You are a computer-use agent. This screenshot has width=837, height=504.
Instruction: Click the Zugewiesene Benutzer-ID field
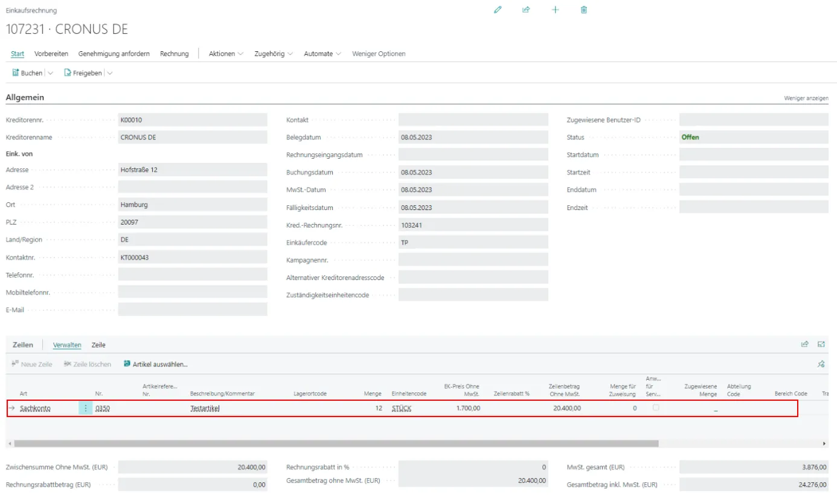tap(754, 120)
